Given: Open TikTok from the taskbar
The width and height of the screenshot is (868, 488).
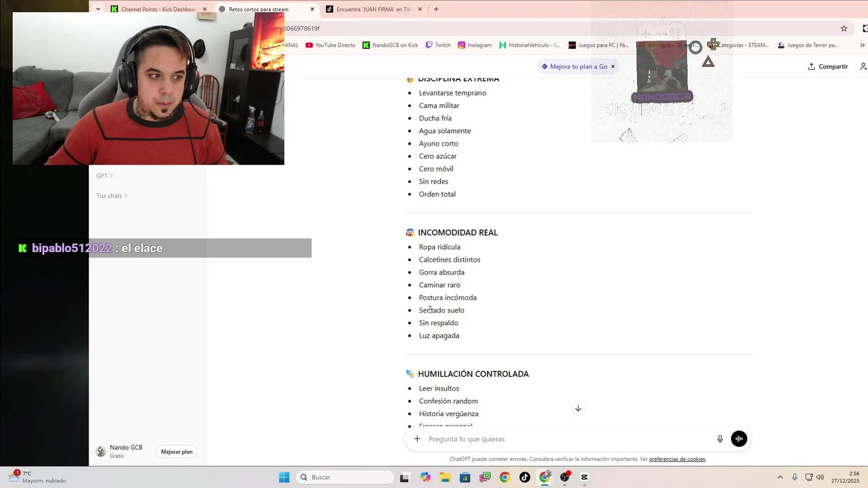Looking at the screenshot, I should pyautogui.click(x=525, y=477).
